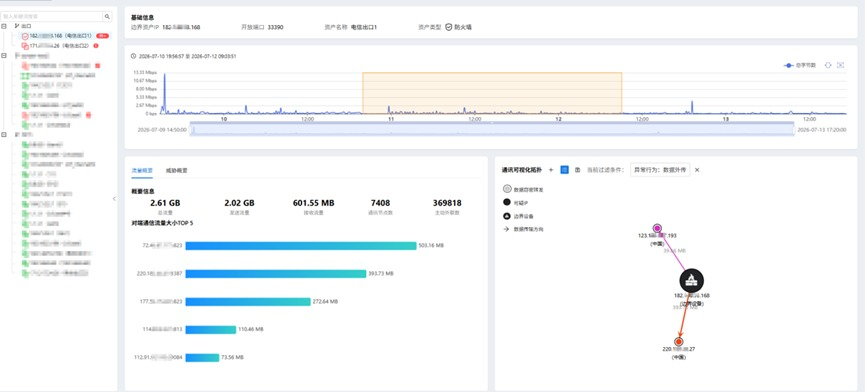Viewport: 865px width, 392px height.
Task: Click the keyword search input field
Action: 52,17
